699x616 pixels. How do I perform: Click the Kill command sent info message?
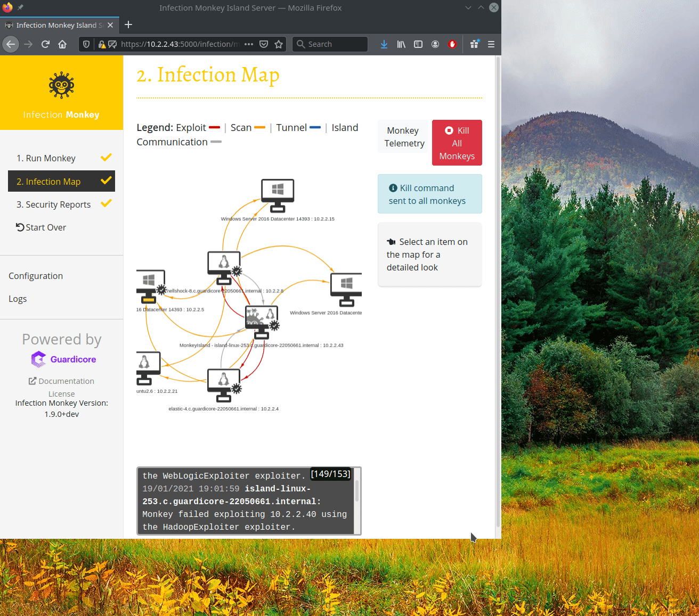point(430,194)
